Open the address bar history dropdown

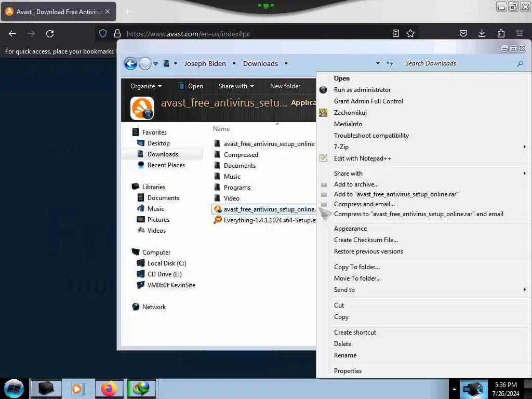click(378, 63)
